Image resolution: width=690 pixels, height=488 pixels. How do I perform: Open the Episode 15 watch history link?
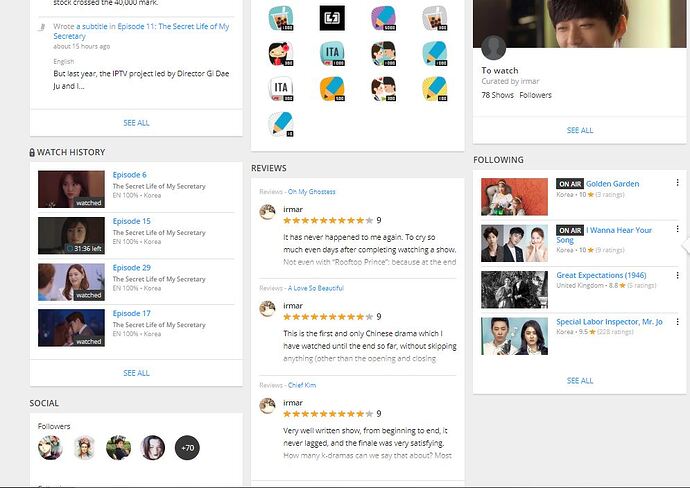132,221
